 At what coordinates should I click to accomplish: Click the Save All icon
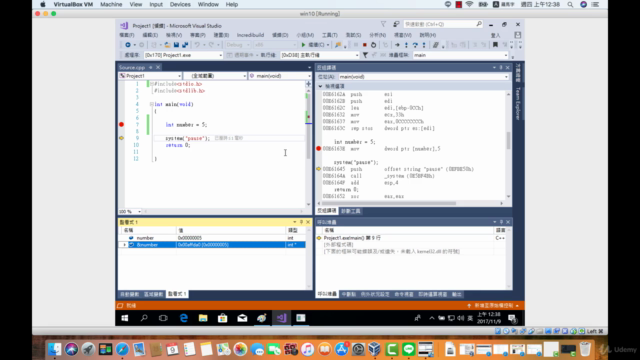click(185, 45)
